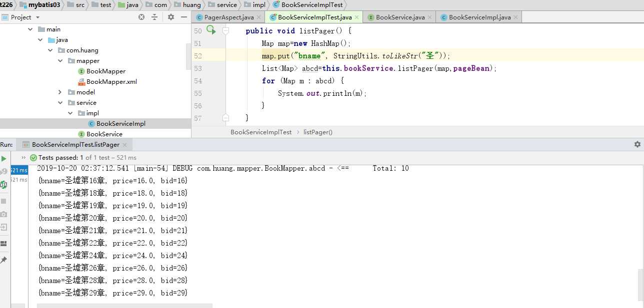Collapse the mapper package

point(60,61)
